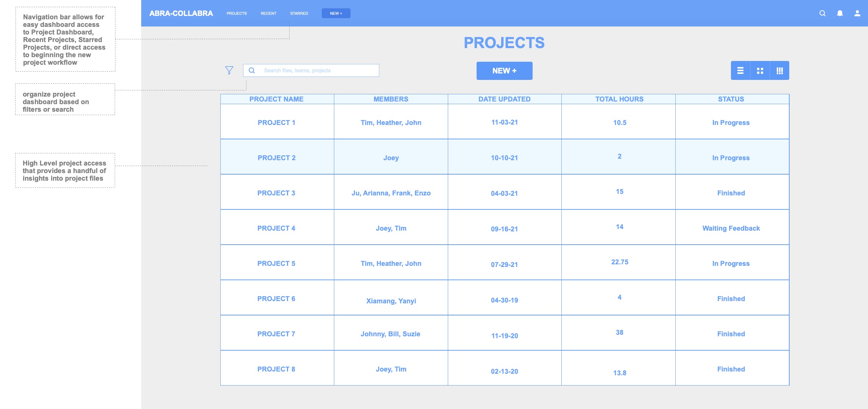Click date '11-19-20'
Image resolution: width=868 pixels, height=409 pixels.
tap(505, 336)
